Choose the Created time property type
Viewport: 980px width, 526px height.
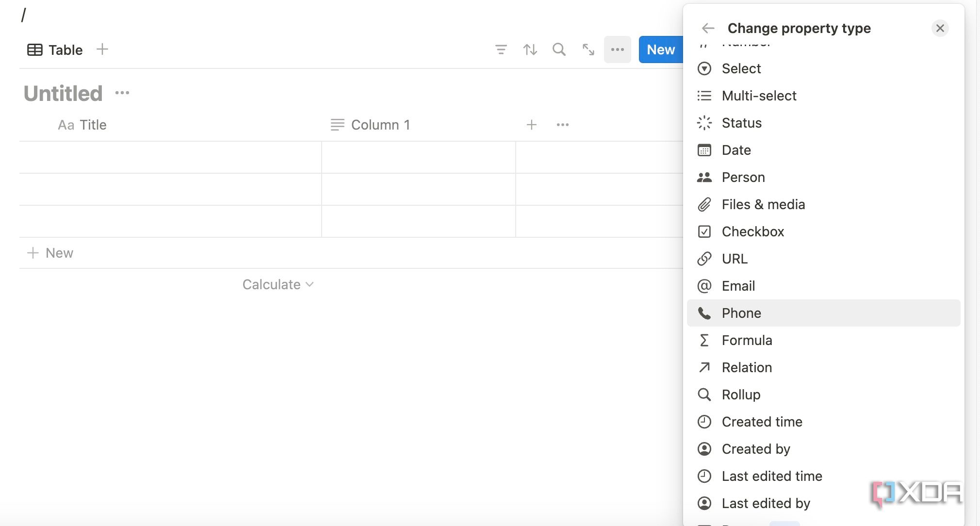823,422
